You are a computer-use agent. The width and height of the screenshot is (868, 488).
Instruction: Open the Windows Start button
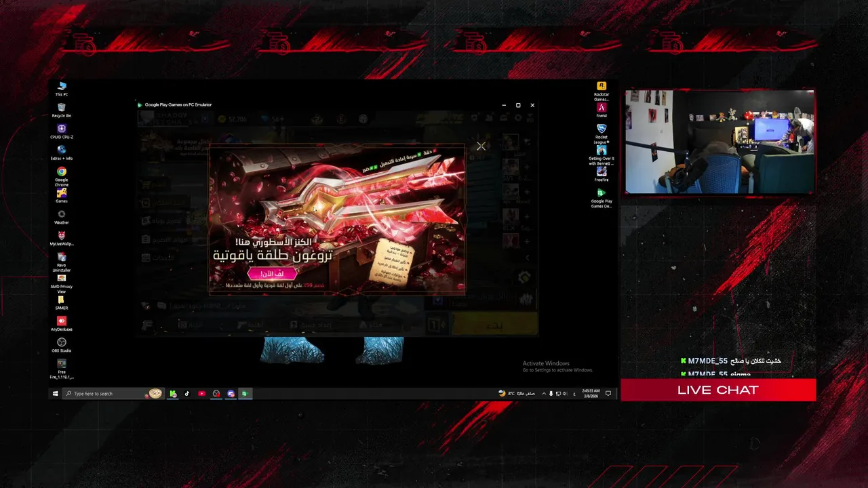[56, 393]
